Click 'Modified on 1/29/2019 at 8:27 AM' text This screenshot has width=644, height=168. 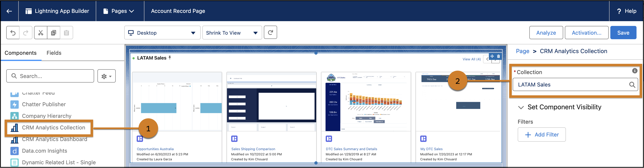(x=351, y=154)
